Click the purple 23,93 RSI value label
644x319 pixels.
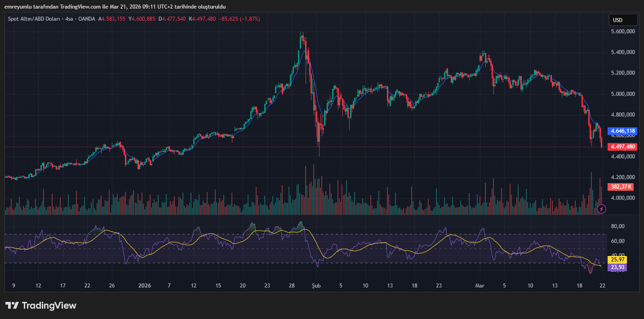point(616,267)
